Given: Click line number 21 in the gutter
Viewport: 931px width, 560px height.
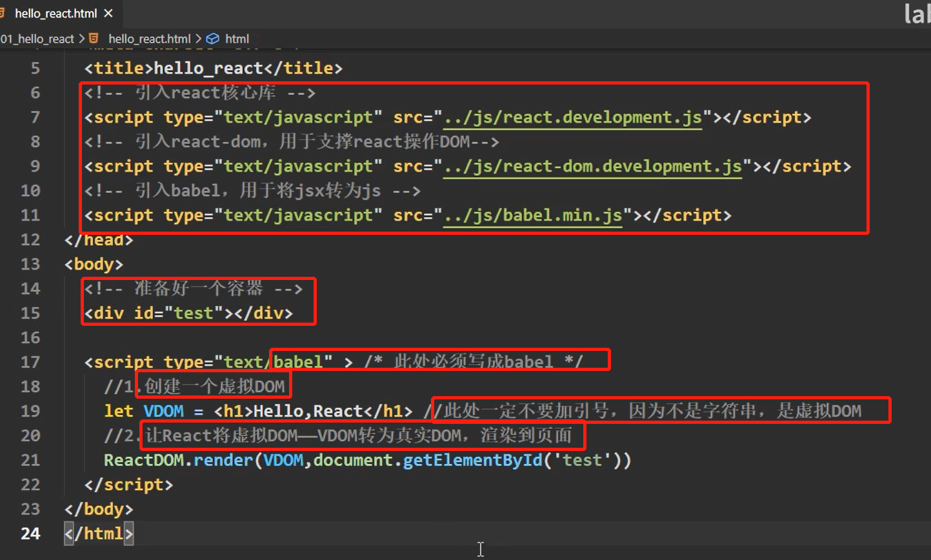Looking at the screenshot, I should (x=30, y=461).
